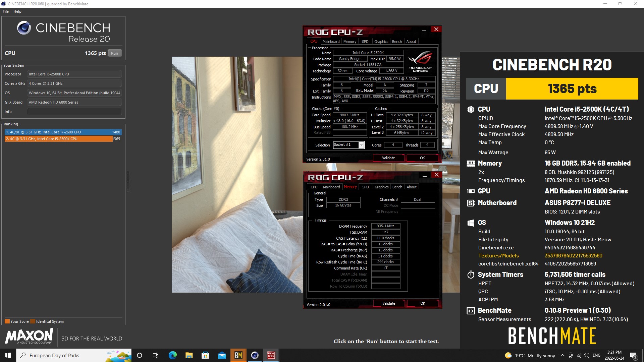This screenshot has width=644, height=362.
Task: Open clock and calendar showing 3:21 PM
Action: [x=614, y=355]
